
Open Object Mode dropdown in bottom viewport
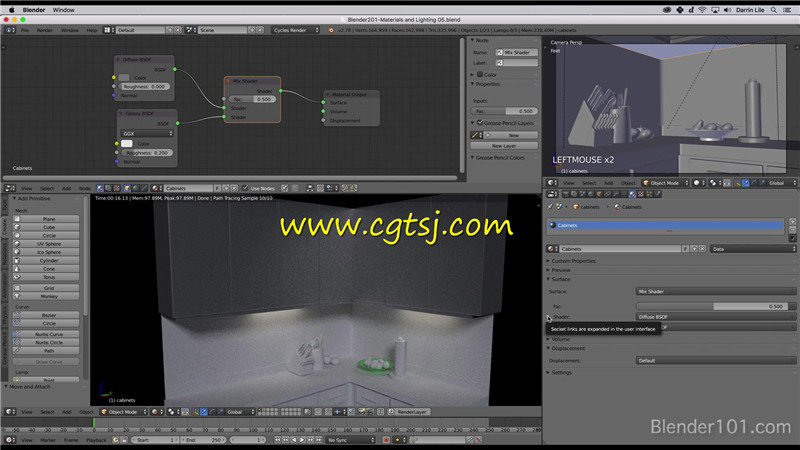tap(124, 412)
